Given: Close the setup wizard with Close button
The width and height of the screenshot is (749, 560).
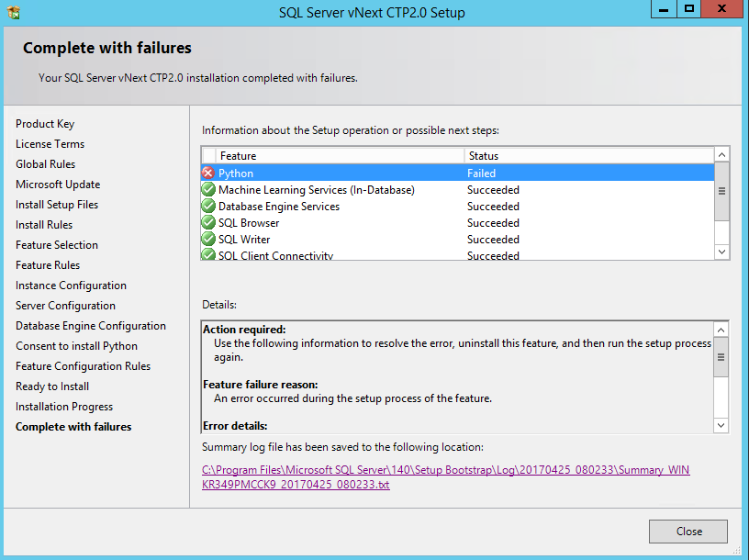Looking at the screenshot, I should (688, 532).
